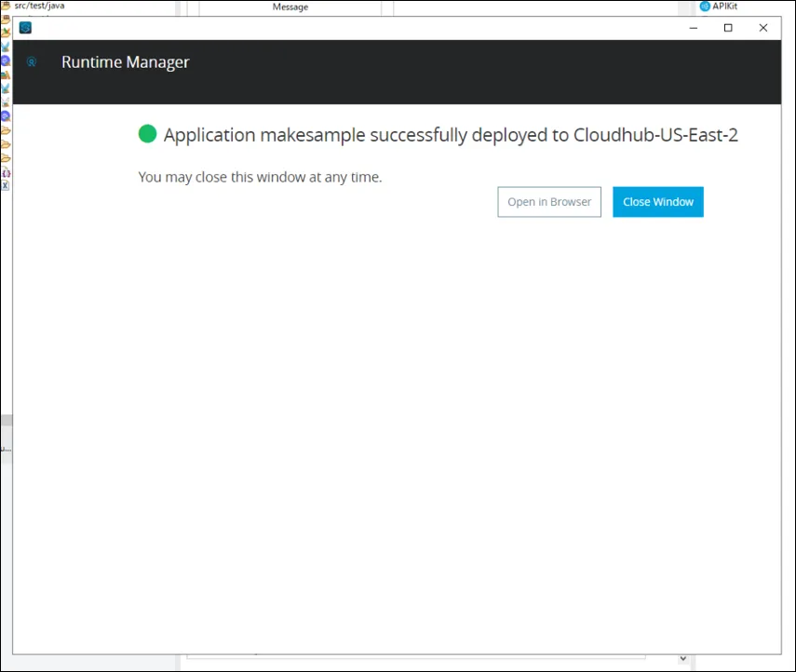The height and width of the screenshot is (672, 796).
Task: Open deployed app in browser
Action: coord(549,202)
